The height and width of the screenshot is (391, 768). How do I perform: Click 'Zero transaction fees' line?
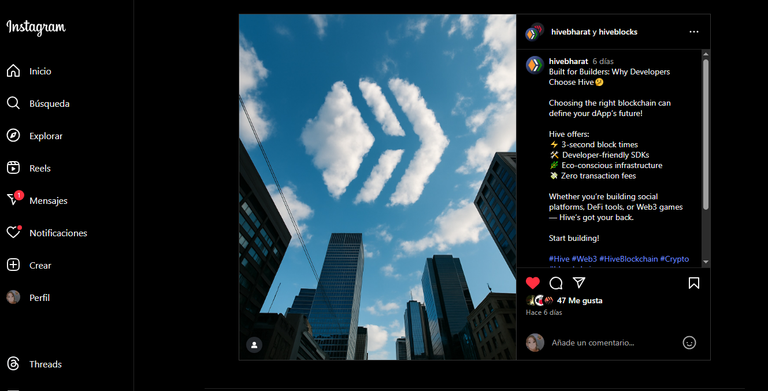pyautogui.click(x=593, y=175)
